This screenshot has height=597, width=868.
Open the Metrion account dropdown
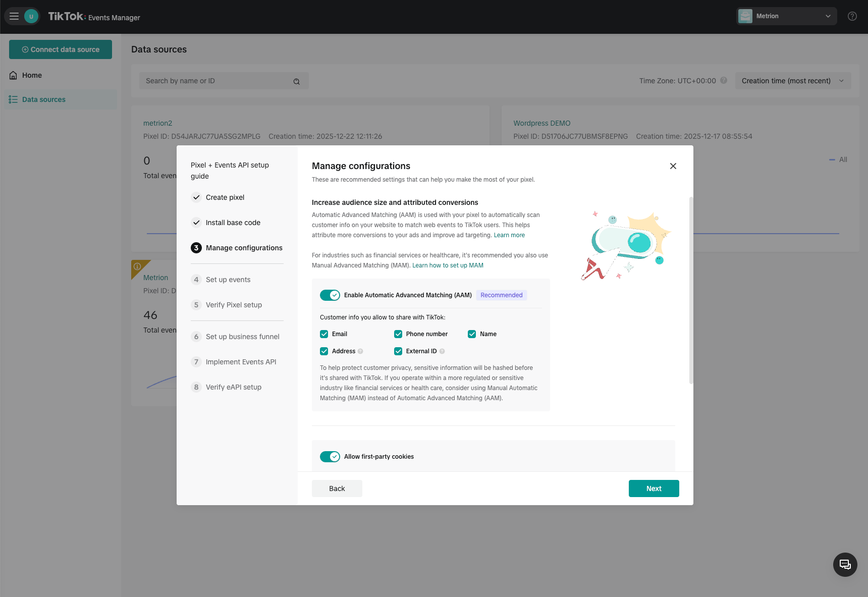tap(786, 16)
